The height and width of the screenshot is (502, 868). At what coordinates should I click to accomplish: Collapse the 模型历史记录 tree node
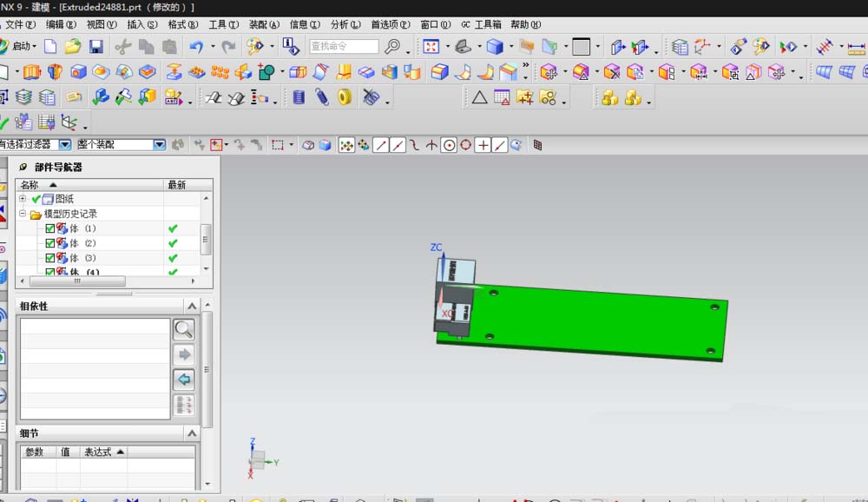click(23, 214)
